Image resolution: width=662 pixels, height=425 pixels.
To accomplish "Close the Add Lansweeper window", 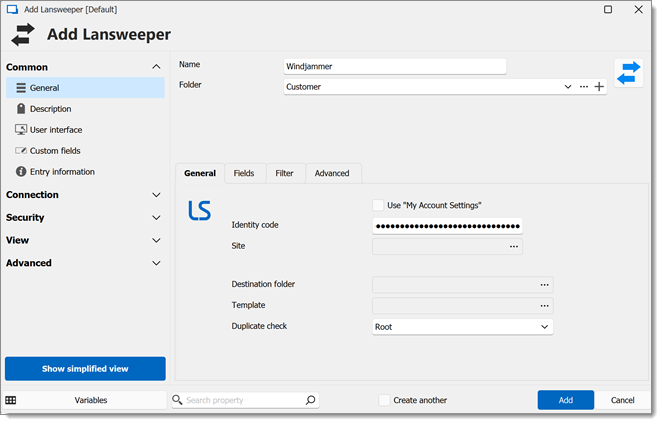I will point(638,9).
